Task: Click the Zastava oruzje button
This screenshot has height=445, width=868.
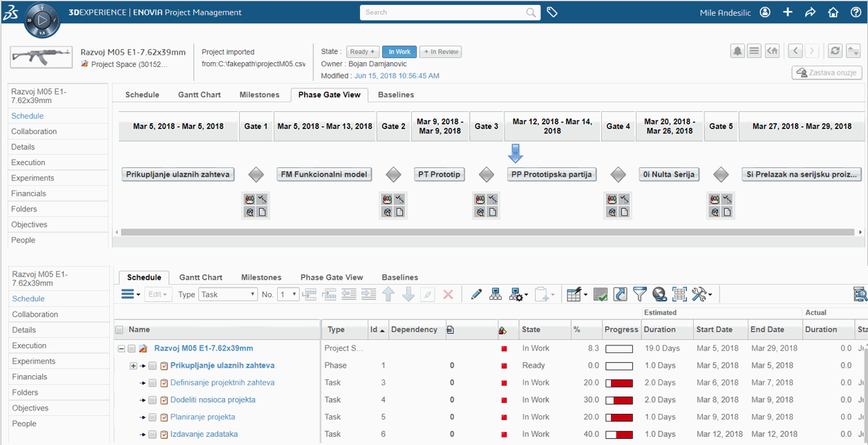Action: 827,73
